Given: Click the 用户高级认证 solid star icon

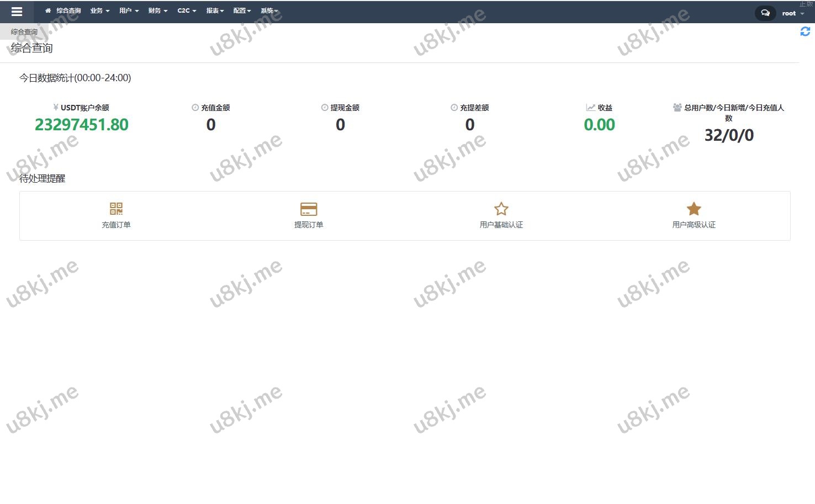Looking at the screenshot, I should pos(694,209).
